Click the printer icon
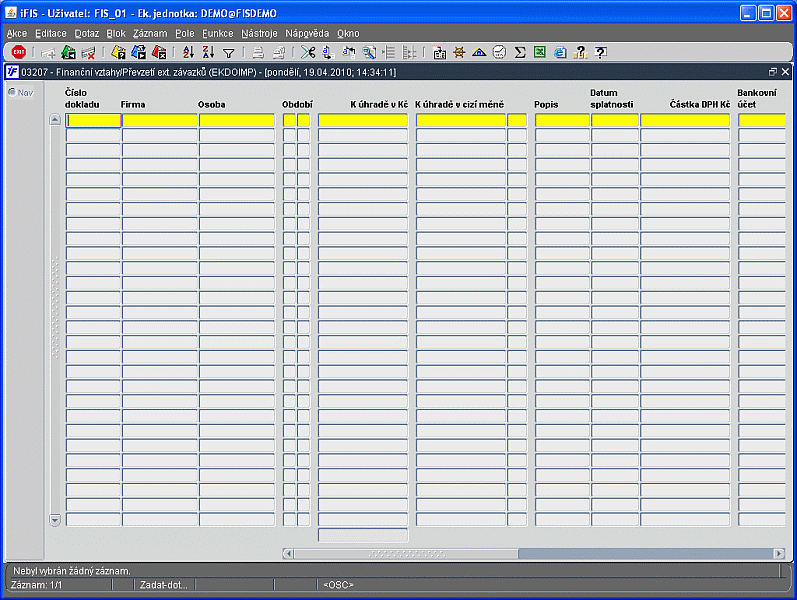 coord(258,52)
